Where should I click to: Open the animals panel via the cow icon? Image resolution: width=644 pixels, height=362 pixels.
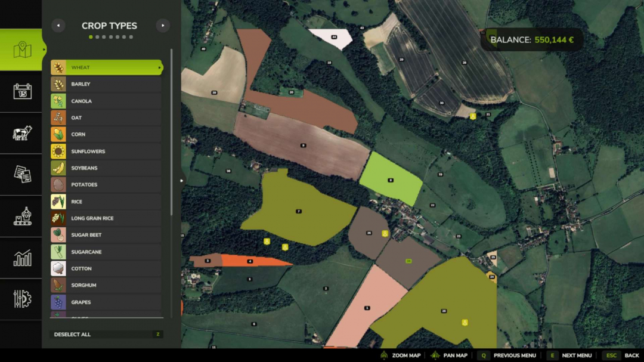pyautogui.click(x=21, y=134)
